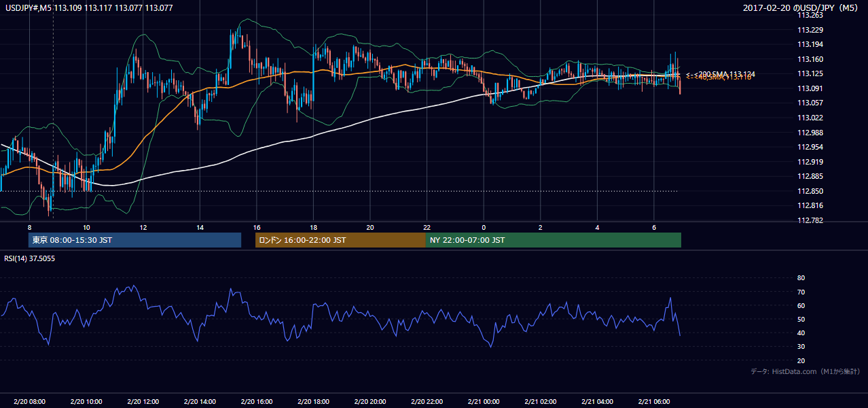Click the 2/20 20:00 time axis label
Viewport: 868px width, 408px height.
pyautogui.click(x=369, y=402)
